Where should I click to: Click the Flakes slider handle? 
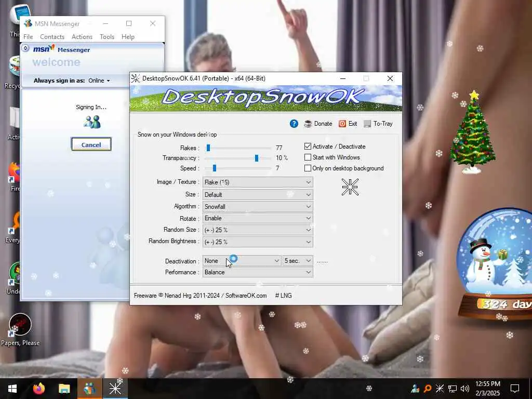(208, 148)
